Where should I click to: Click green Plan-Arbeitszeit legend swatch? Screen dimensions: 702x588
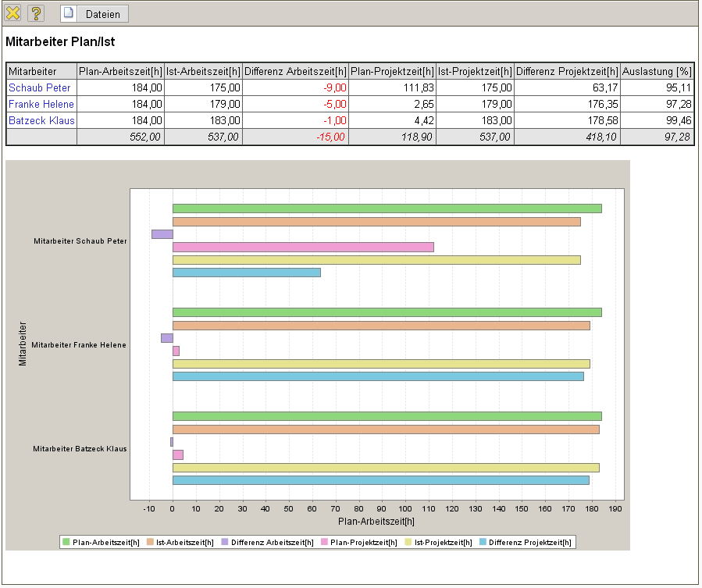66,542
